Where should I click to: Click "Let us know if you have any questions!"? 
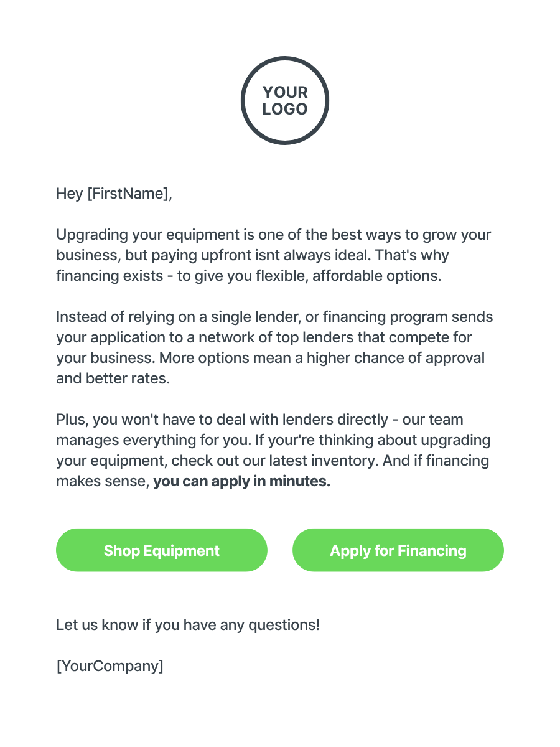pos(188,624)
